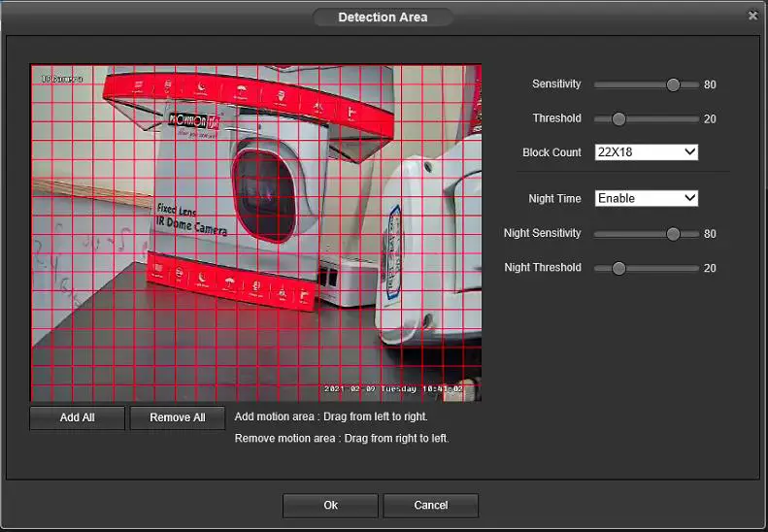Open the Night Time dropdown
This screenshot has width=768, height=532.
coord(646,198)
